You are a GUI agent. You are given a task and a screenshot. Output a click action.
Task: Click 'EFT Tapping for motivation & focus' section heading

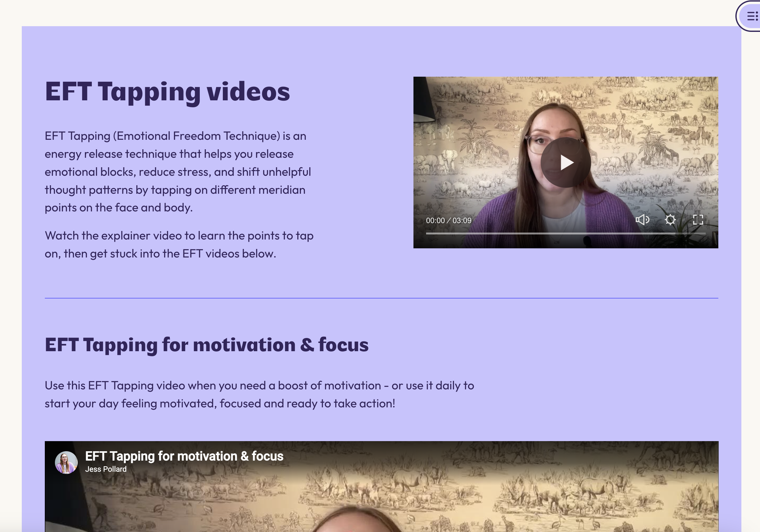[x=206, y=345]
